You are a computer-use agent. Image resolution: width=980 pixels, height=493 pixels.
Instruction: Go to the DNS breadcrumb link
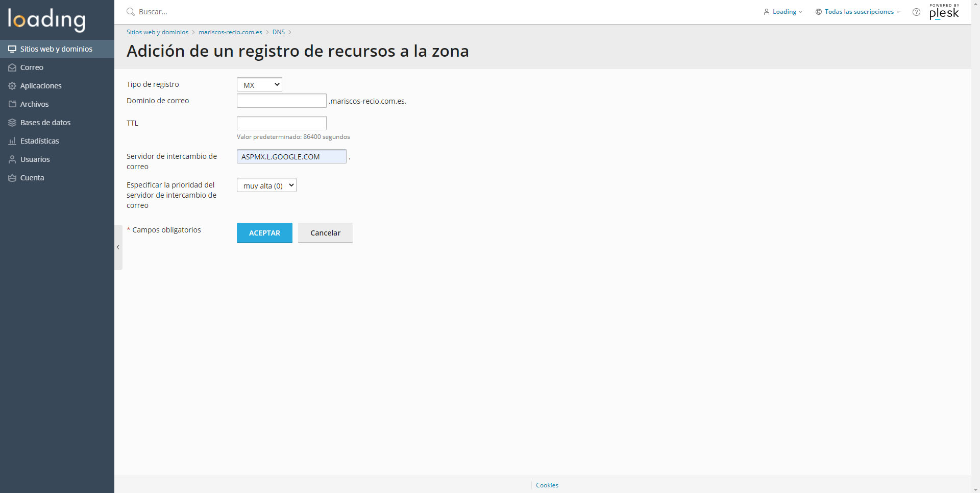278,32
